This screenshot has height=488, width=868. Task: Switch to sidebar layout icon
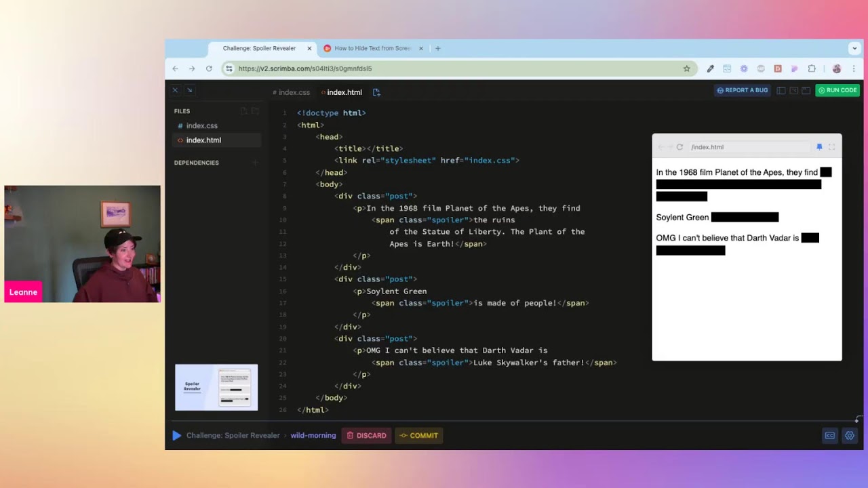coord(781,90)
